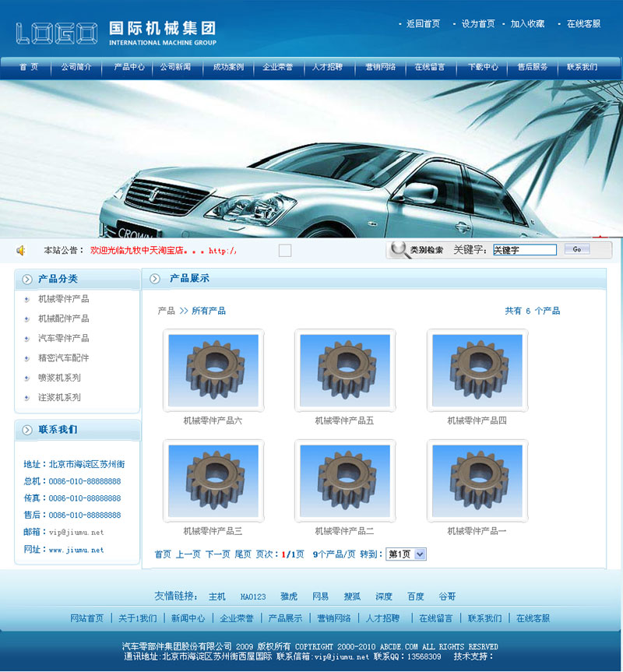Viewport: 623px width, 672px height.
Task: Open the 机械零件产品三 gear thumbnail
Action: (x=213, y=481)
